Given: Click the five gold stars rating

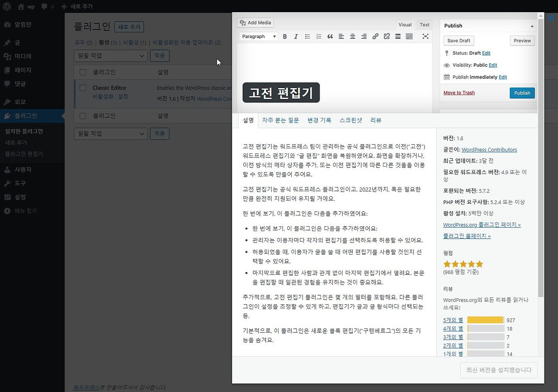Looking at the screenshot, I should (463, 264).
